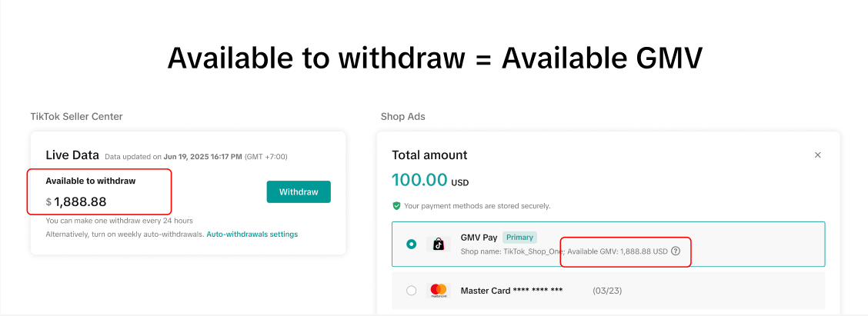Image resolution: width=868 pixels, height=316 pixels.
Task: Click the TikTok Seller Center label
Action: click(76, 117)
